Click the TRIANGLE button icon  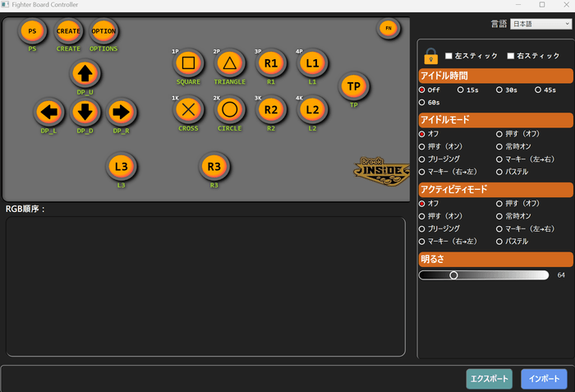(x=230, y=63)
